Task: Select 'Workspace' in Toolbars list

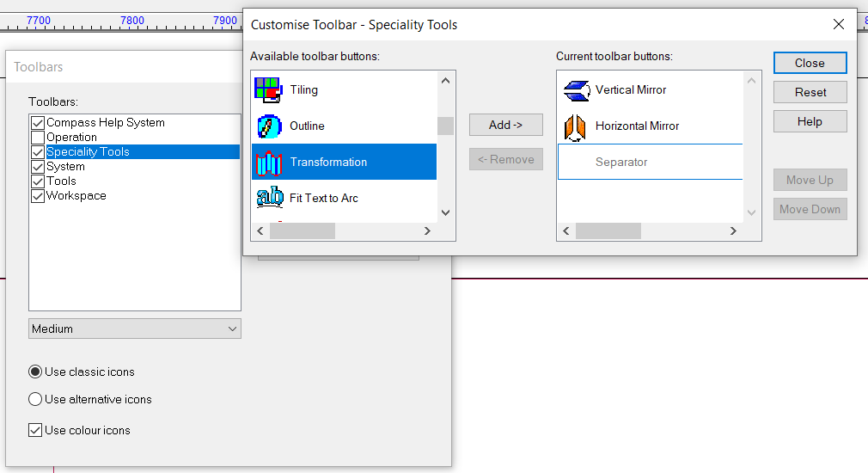Action: tap(76, 195)
